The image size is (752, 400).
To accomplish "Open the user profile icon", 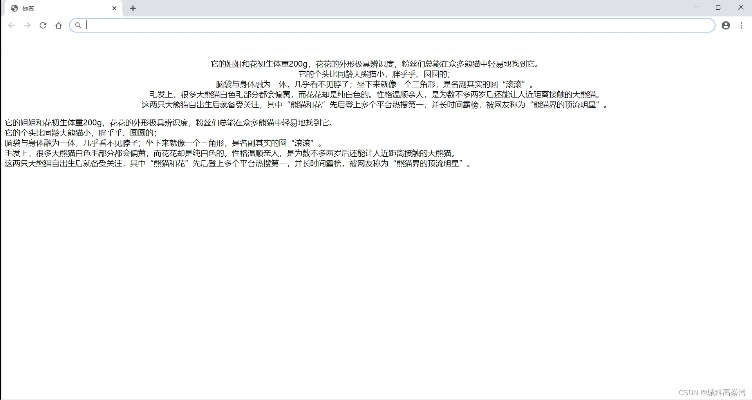I will pos(726,25).
